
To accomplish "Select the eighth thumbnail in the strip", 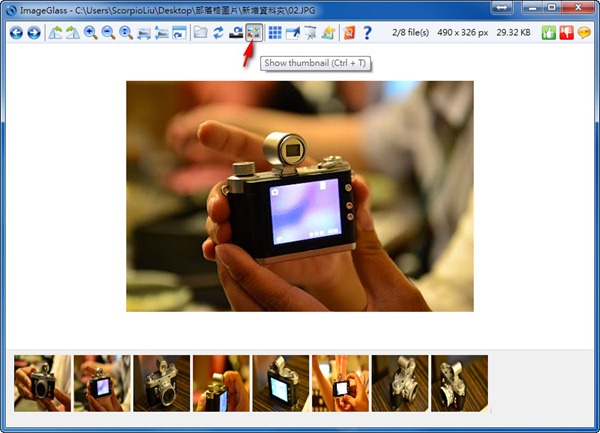I will pos(460,383).
